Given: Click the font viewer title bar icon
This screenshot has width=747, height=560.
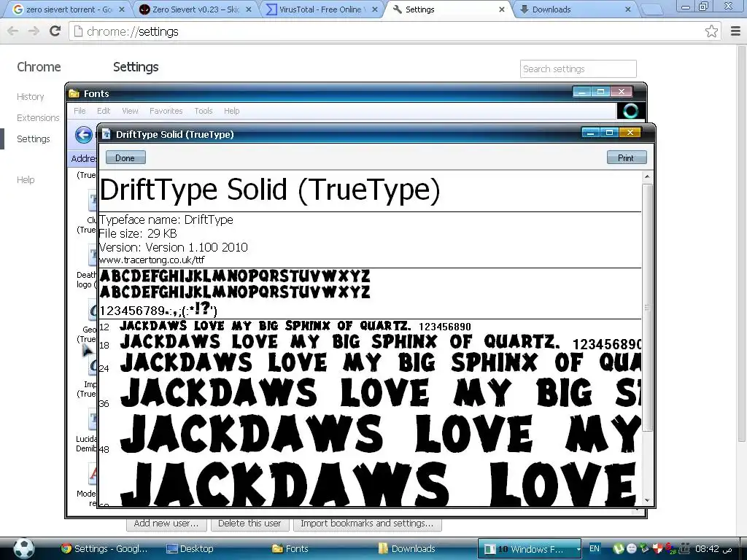Looking at the screenshot, I should pyautogui.click(x=107, y=134).
